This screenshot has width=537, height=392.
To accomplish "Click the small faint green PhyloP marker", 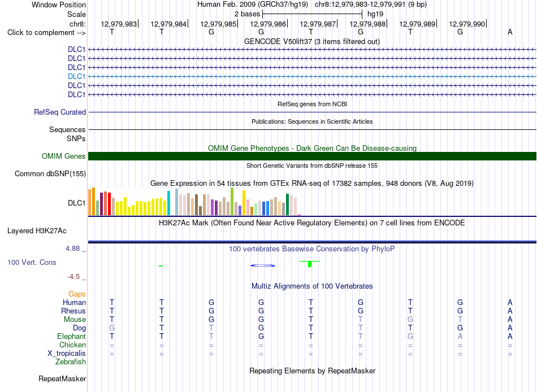I will pyautogui.click(x=161, y=265).
